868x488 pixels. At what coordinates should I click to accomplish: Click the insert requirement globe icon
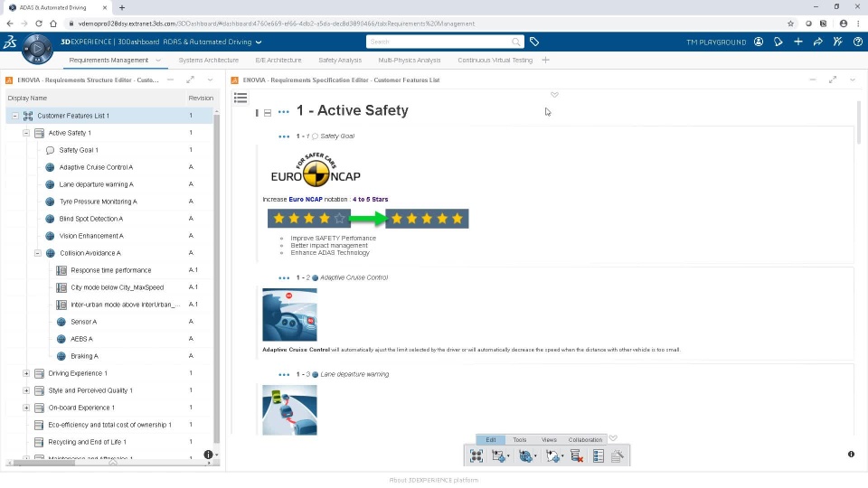tap(525, 455)
